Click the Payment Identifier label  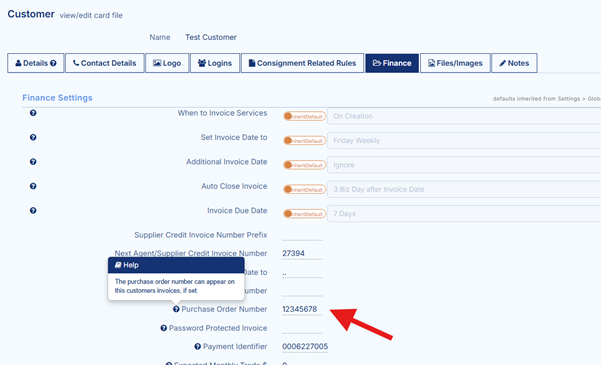(x=235, y=347)
